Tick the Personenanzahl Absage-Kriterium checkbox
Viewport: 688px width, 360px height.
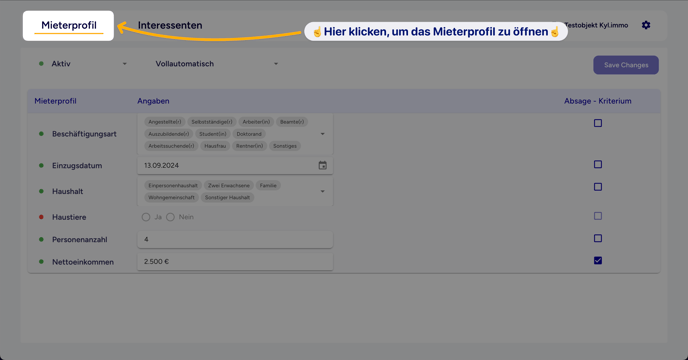tap(598, 238)
